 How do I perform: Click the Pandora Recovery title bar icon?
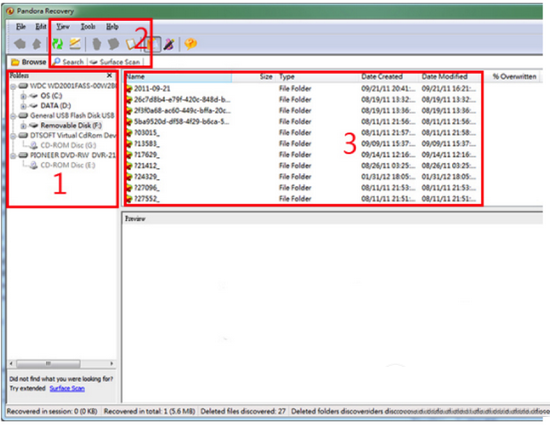[10, 11]
